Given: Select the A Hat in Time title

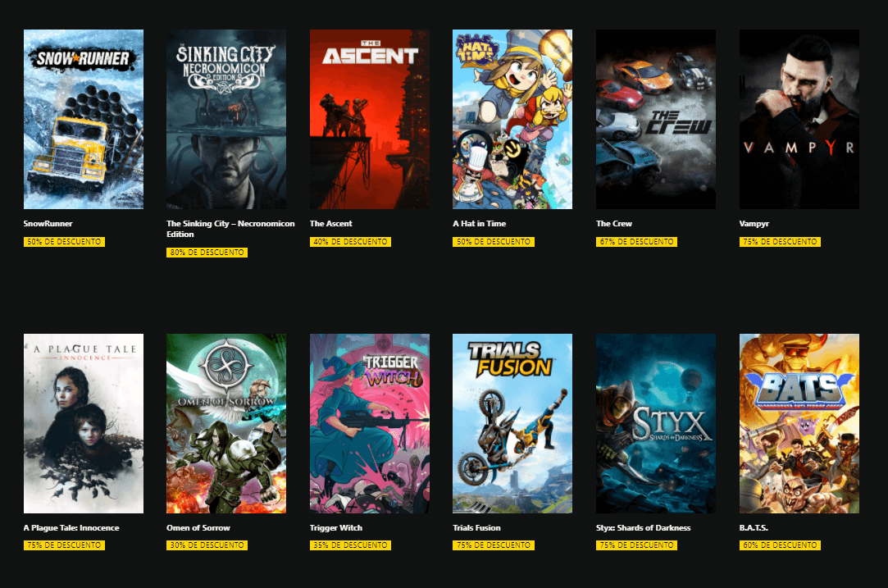Looking at the screenshot, I should (479, 224).
